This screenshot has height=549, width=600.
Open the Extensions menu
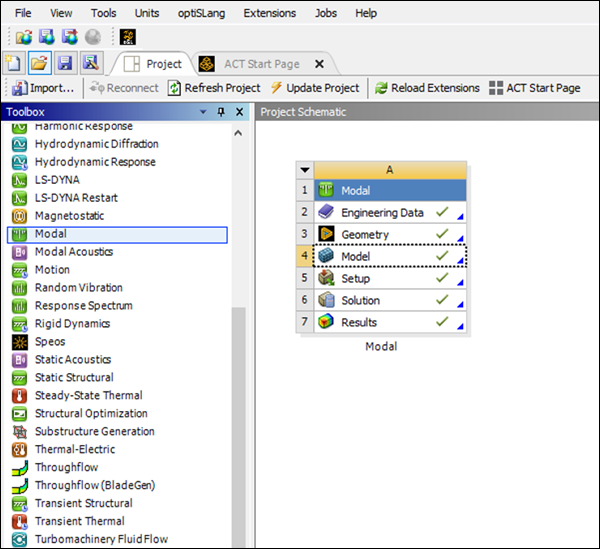269,13
